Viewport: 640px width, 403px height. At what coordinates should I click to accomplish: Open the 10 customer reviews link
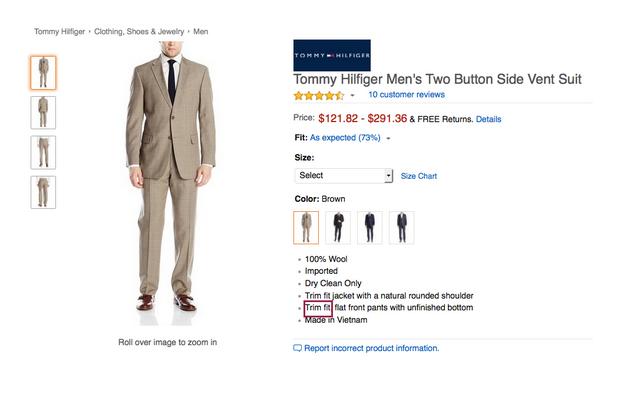click(x=406, y=95)
